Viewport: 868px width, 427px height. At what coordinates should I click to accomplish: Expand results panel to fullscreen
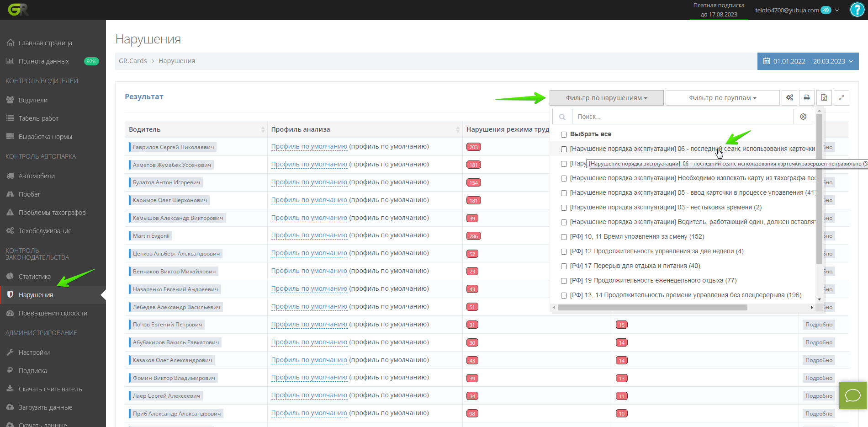[x=842, y=97]
